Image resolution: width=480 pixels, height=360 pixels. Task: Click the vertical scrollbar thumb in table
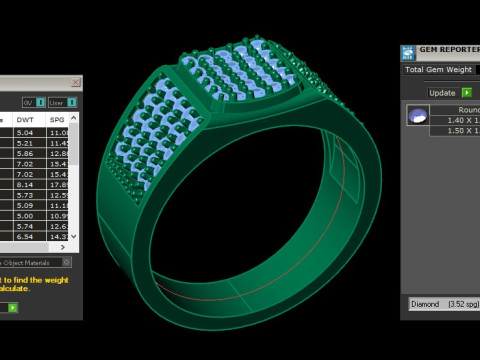click(x=74, y=144)
